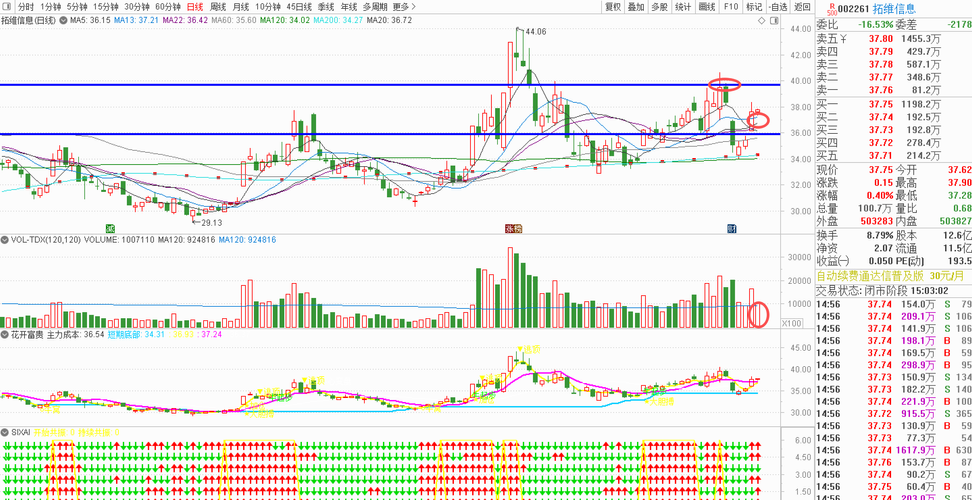Toggle 自选 watchlist for this stock

tap(778, 7)
